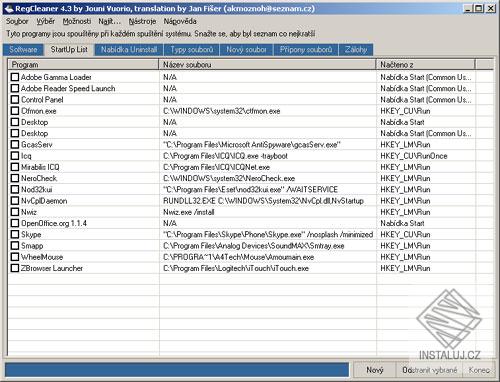Open the Typy souborů tab
This screenshot has height=382, width=500.
click(192, 50)
